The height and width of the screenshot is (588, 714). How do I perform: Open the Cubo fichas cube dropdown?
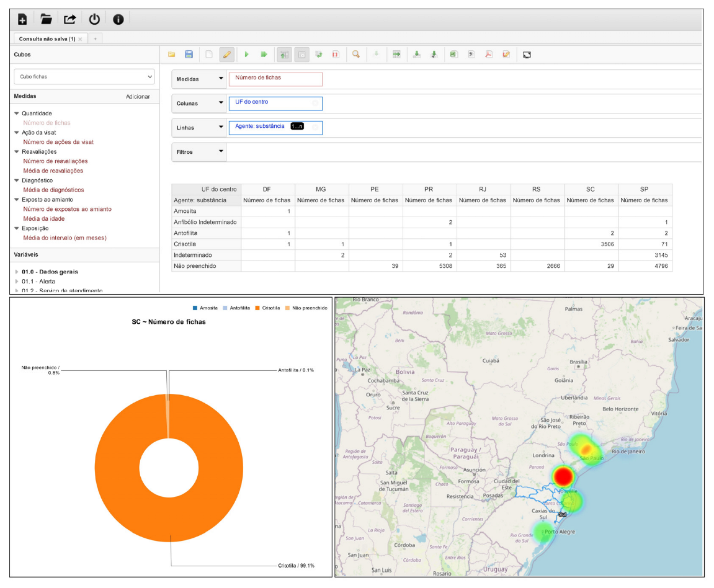click(x=84, y=77)
